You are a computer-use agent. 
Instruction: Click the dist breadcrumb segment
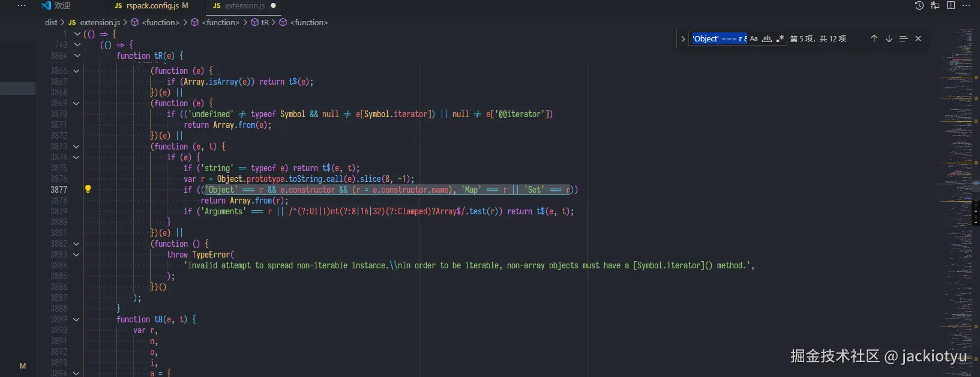(x=51, y=22)
